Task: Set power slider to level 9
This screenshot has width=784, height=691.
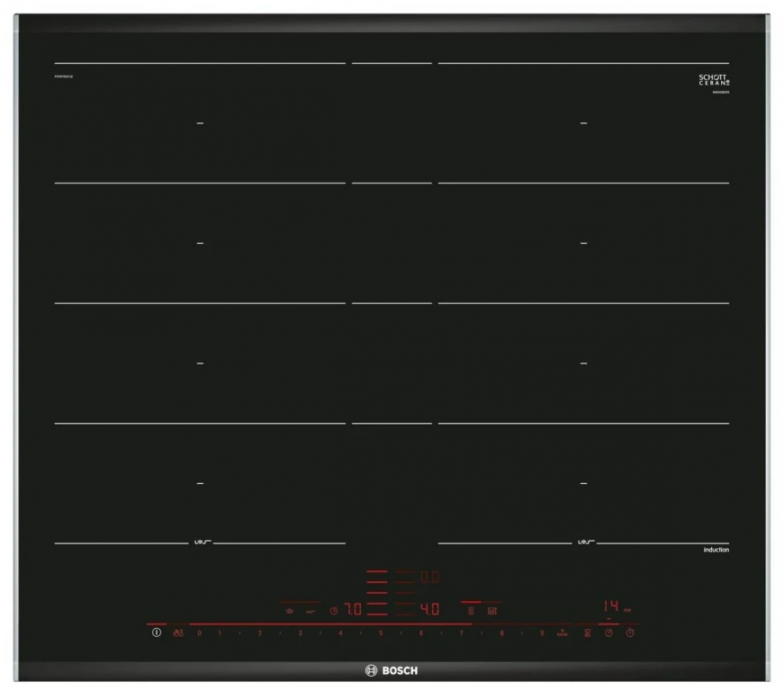Action: click(x=542, y=633)
